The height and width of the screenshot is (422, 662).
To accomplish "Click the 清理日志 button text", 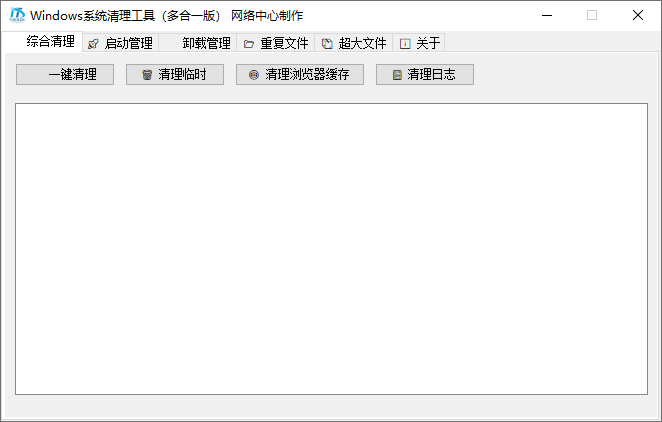I will pyautogui.click(x=431, y=75).
